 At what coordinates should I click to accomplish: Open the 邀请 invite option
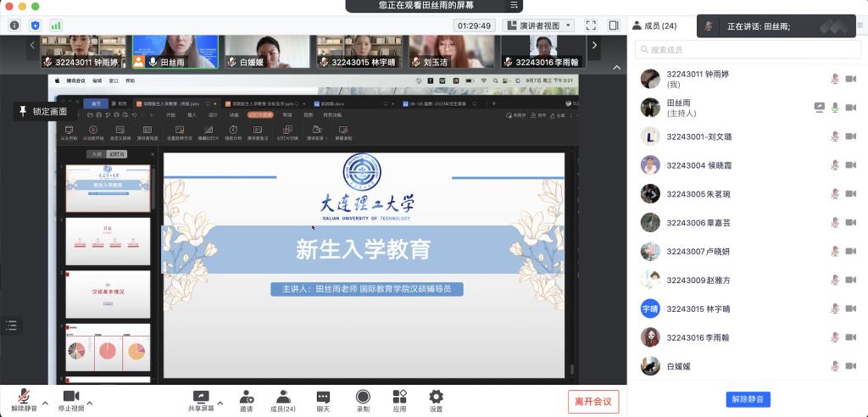point(246,400)
